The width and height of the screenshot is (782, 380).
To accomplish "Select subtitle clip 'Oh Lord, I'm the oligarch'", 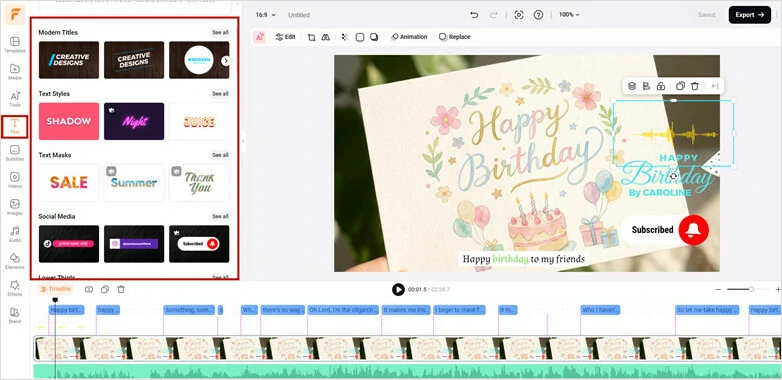I will click(x=343, y=310).
